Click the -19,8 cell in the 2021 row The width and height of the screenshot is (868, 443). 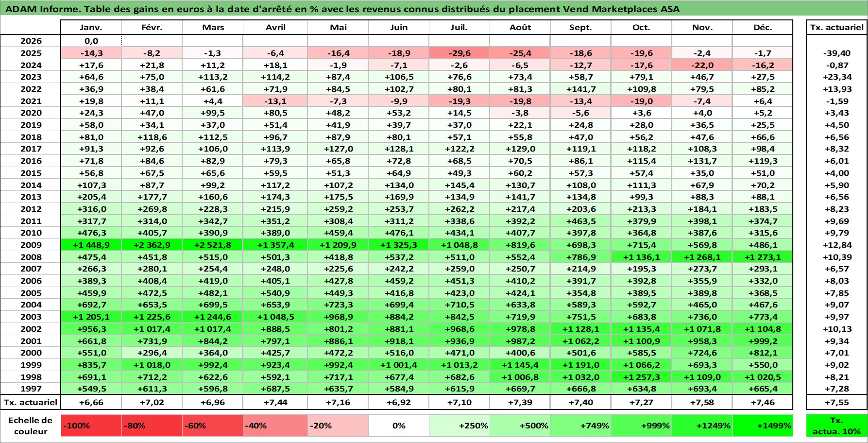click(x=520, y=101)
